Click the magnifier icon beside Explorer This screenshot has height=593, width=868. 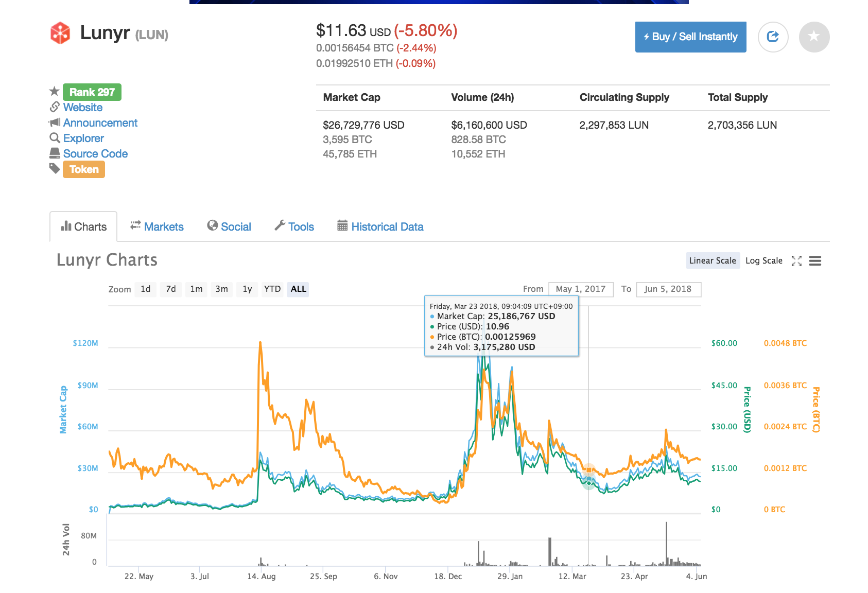pos(55,138)
